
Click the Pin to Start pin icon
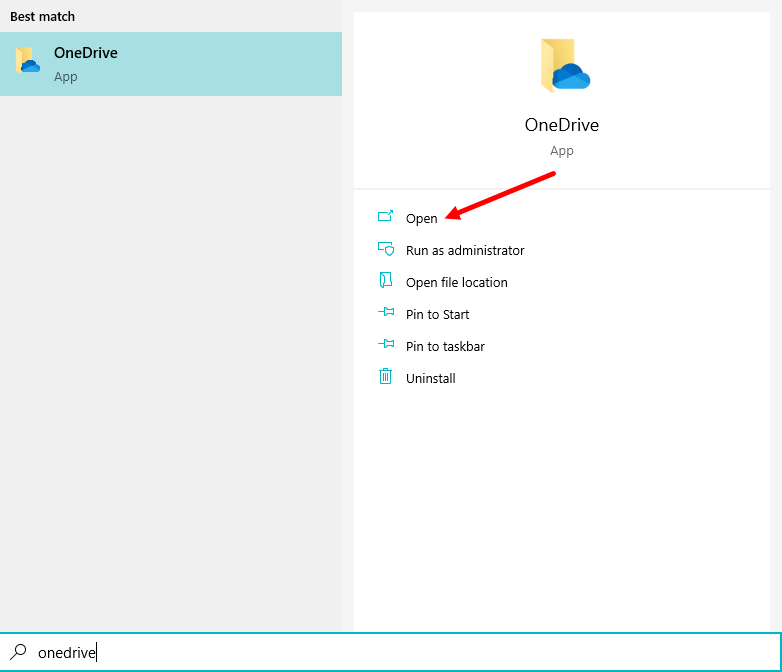(386, 312)
